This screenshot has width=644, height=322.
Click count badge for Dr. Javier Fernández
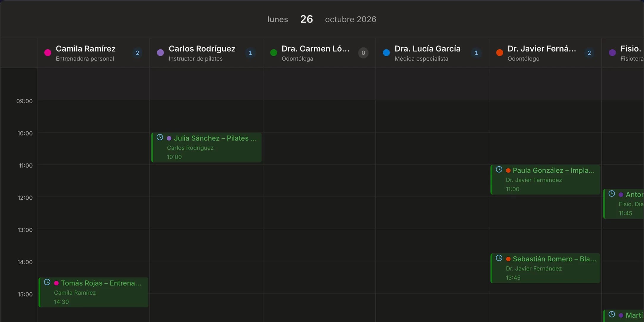pos(589,53)
